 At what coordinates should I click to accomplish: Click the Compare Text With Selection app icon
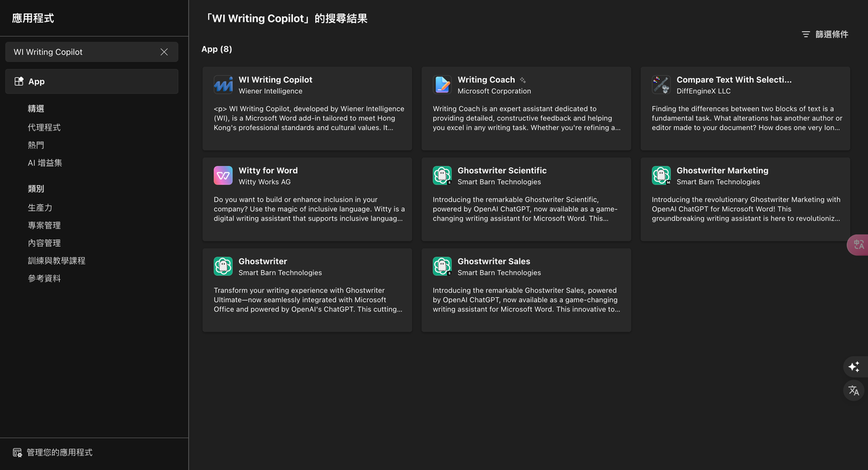pos(661,85)
